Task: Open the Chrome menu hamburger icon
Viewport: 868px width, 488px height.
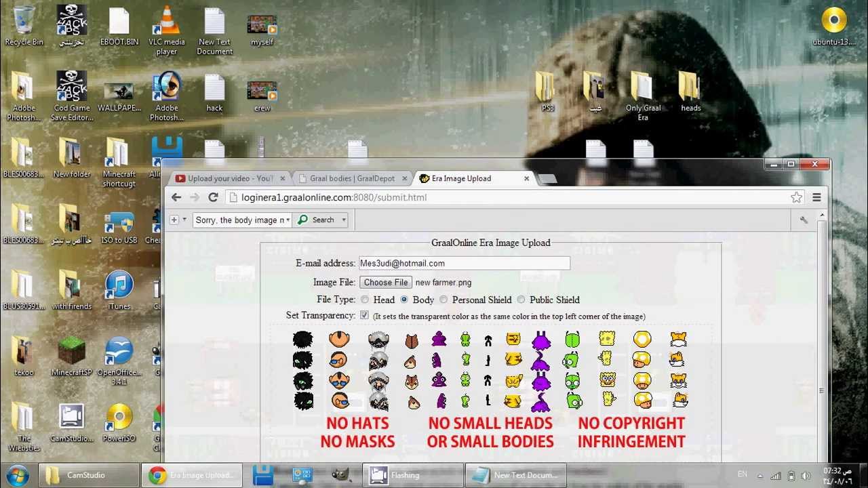Action: tap(816, 197)
